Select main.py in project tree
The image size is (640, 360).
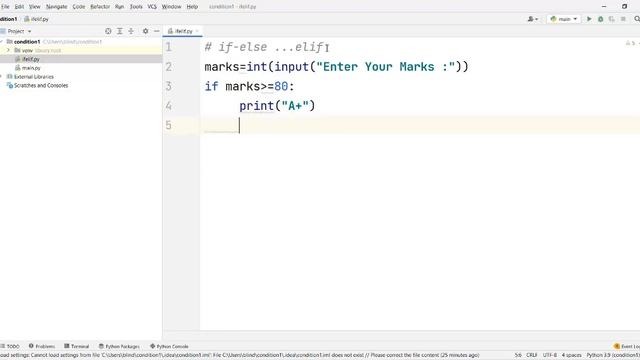point(31,68)
